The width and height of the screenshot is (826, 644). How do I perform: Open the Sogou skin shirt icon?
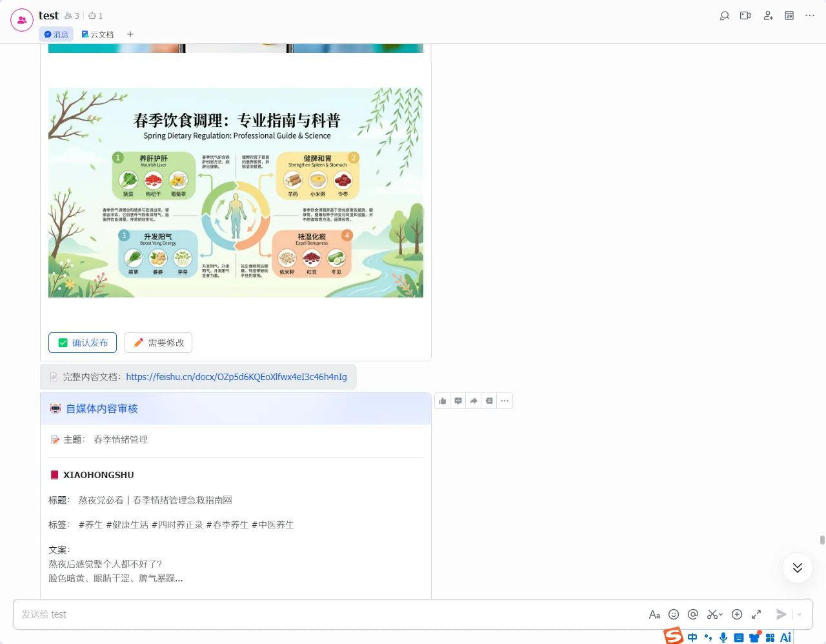[754, 638]
